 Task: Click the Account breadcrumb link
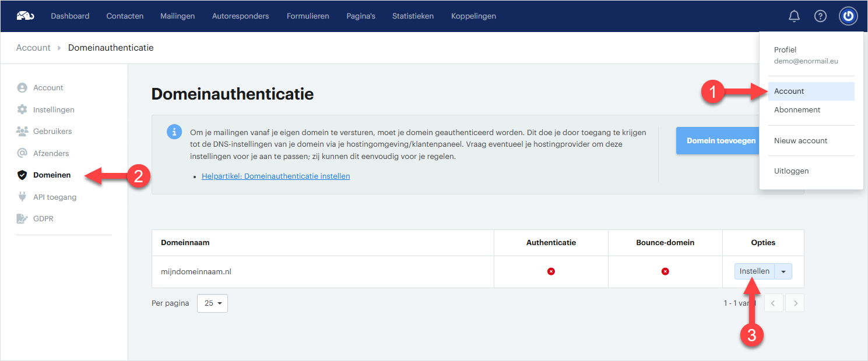pos(33,48)
